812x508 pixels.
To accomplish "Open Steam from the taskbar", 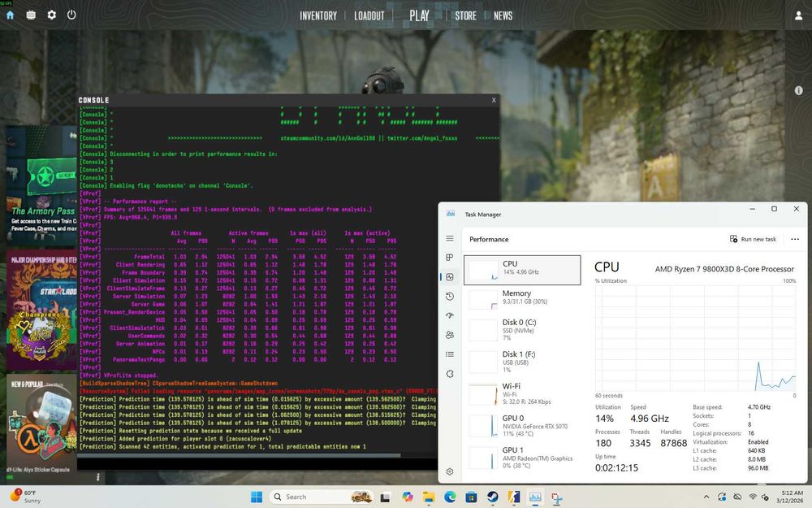I will pyautogui.click(x=493, y=497).
